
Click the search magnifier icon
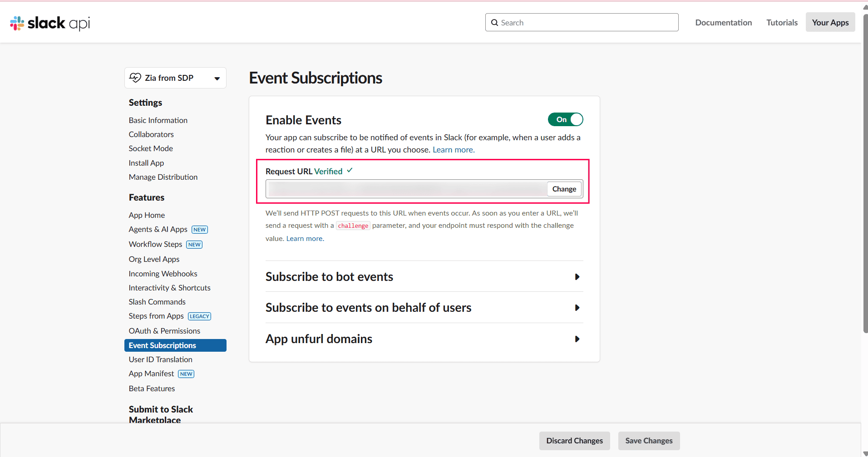click(x=494, y=23)
